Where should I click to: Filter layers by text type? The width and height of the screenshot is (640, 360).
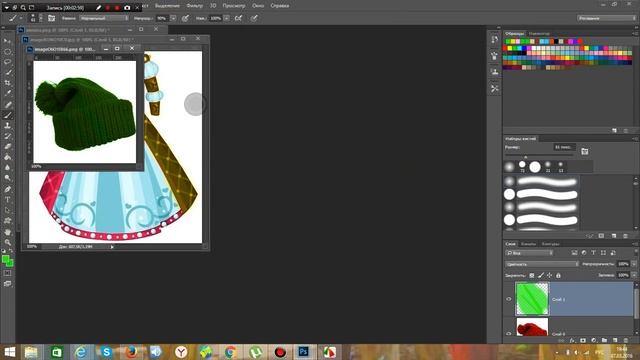(x=593, y=253)
